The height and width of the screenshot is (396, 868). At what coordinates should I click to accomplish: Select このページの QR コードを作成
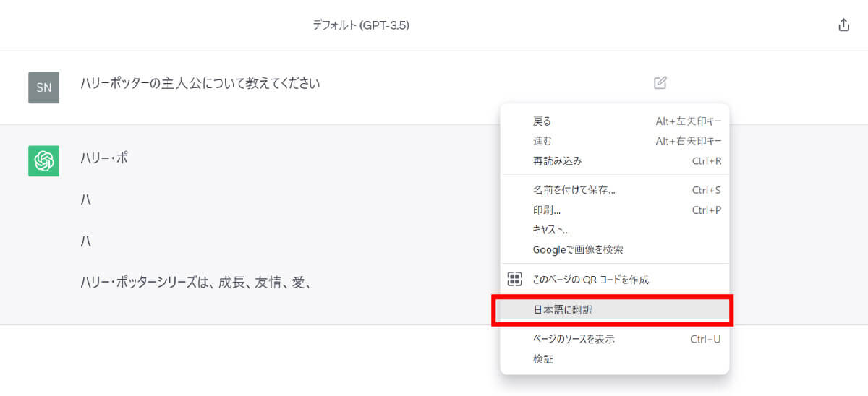tap(615, 279)
